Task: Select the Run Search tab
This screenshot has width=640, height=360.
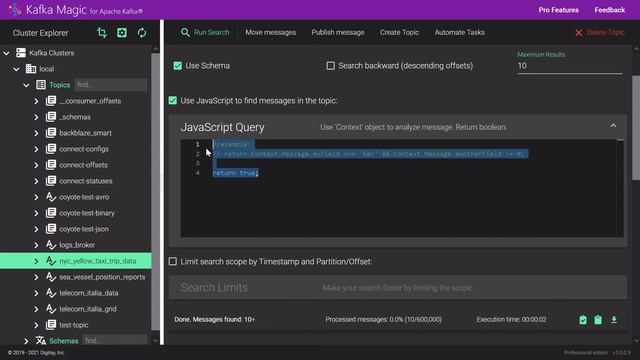Action: point(205,32)
